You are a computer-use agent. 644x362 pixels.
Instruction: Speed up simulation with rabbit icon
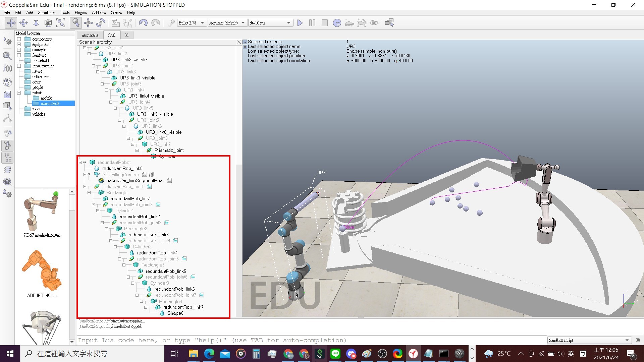click(362, 23)
